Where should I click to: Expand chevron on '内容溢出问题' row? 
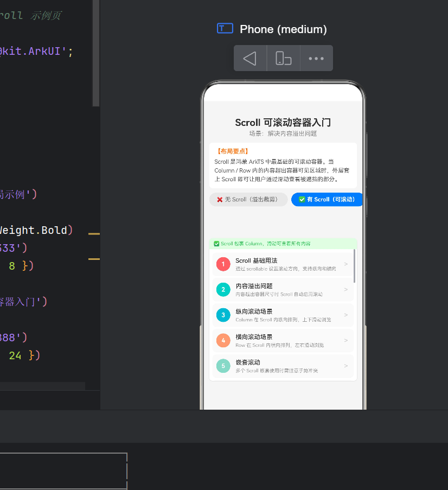(346, 290)
